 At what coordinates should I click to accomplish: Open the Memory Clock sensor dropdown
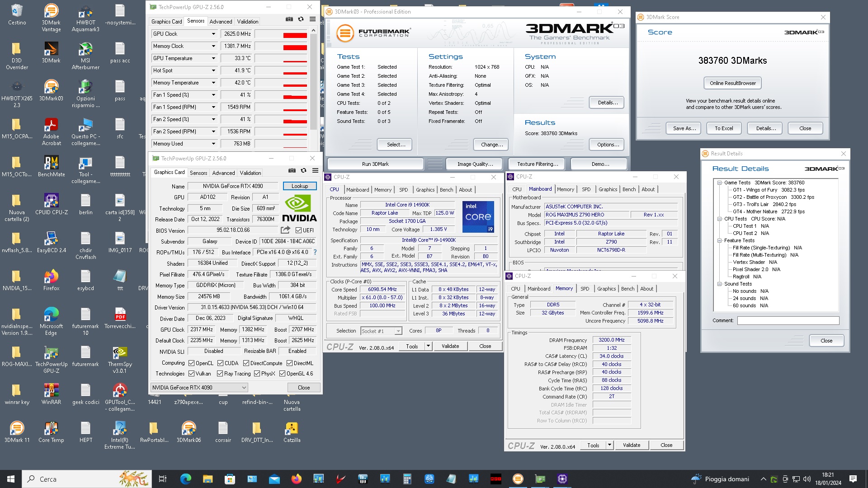click(213, 46)
